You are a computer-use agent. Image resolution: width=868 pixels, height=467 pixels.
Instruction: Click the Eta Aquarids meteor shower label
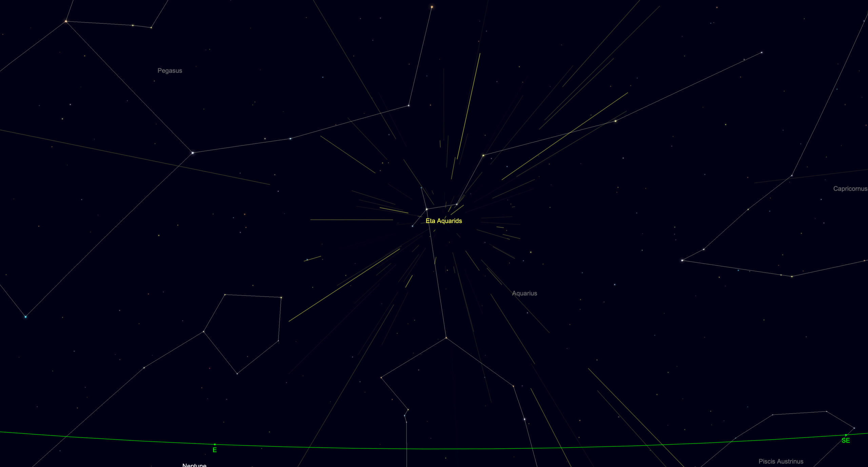[x=443, y=221]
